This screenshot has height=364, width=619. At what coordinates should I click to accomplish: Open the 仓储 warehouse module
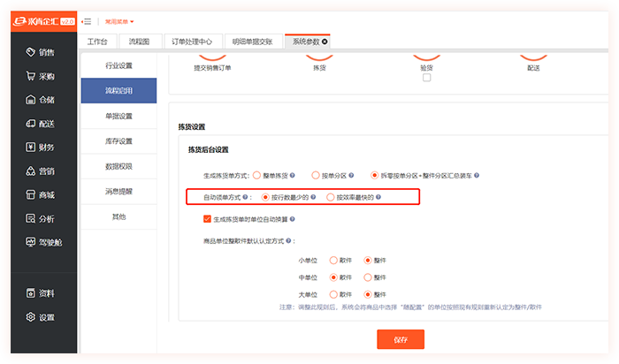tap(41, 100)
